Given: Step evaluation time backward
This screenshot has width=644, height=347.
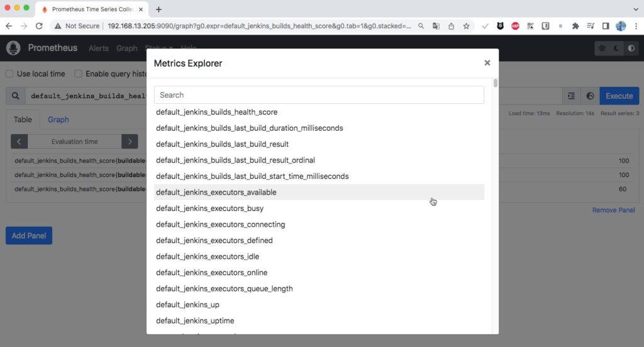Looking at the screenshot, I should 19,142.
